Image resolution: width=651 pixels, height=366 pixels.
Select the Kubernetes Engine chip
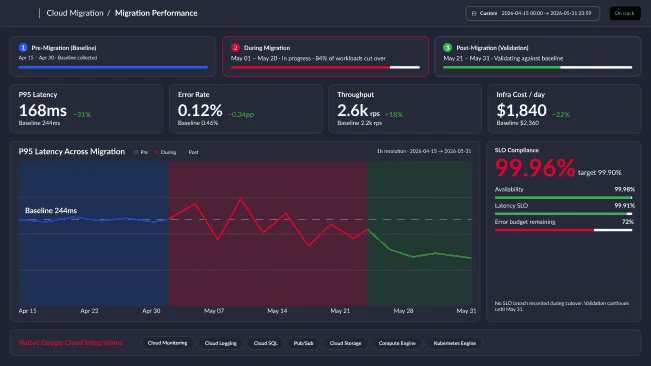[x=455, y=343]
